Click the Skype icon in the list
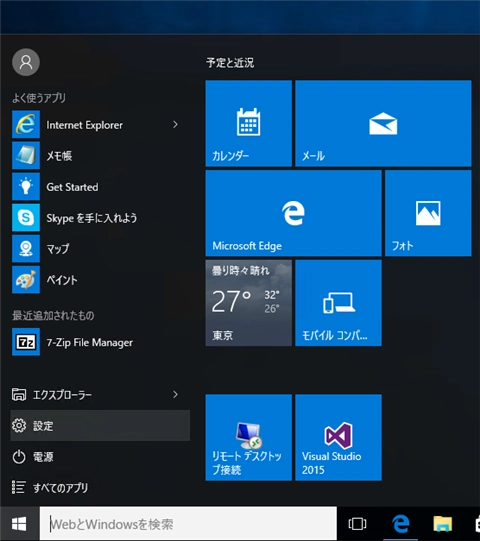 [x=26, y=218]
